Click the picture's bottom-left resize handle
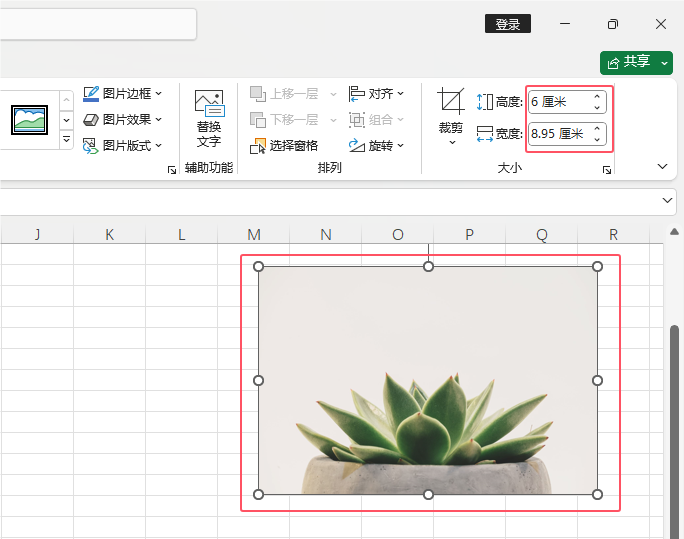 258,494
